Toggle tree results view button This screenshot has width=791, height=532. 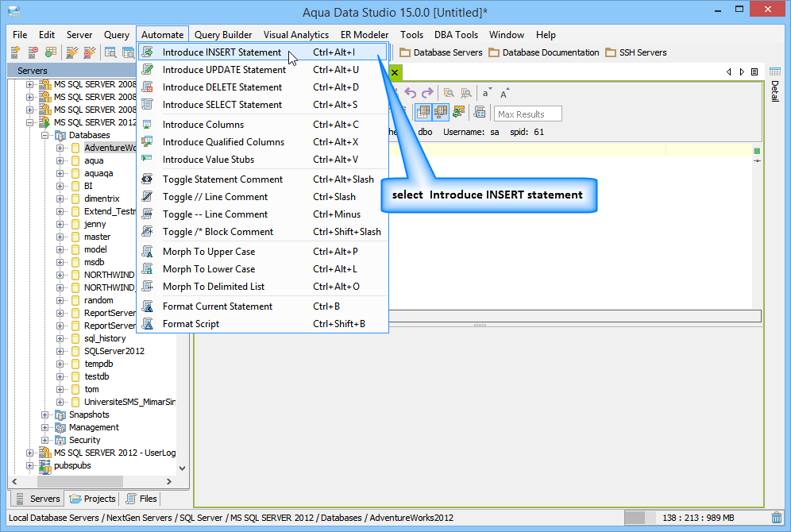tap(441, 112)
